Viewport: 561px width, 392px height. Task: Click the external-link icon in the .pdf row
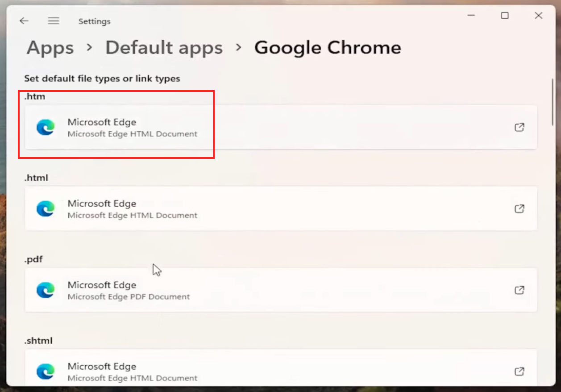click(x=519, y=290)
